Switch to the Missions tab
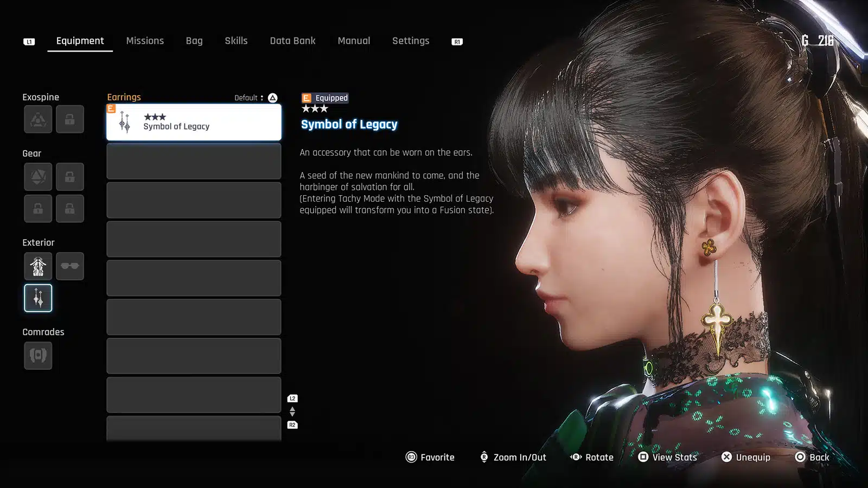Image resolution: width=868 pixels, height=488 pixels. [x=145, y=41]
